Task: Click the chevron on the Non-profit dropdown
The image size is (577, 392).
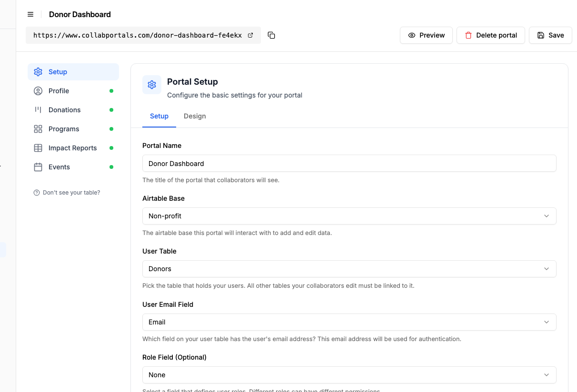Action: [x=547, y=216]
